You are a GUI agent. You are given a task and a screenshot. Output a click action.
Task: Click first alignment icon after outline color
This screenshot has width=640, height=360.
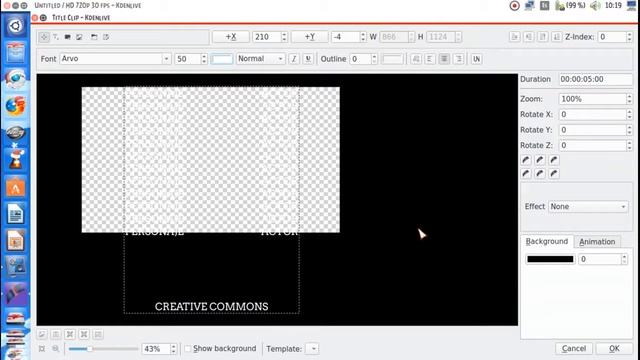416,59
